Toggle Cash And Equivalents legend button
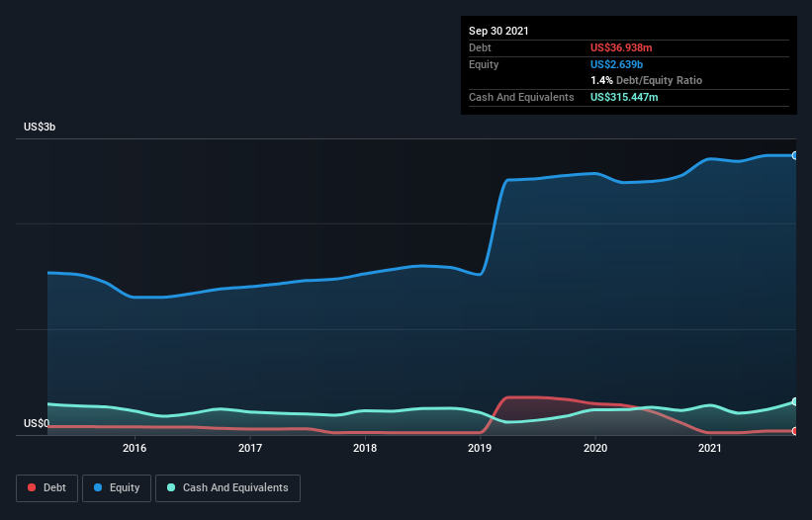Screen dimensions: 812x520 coord(227,488)
